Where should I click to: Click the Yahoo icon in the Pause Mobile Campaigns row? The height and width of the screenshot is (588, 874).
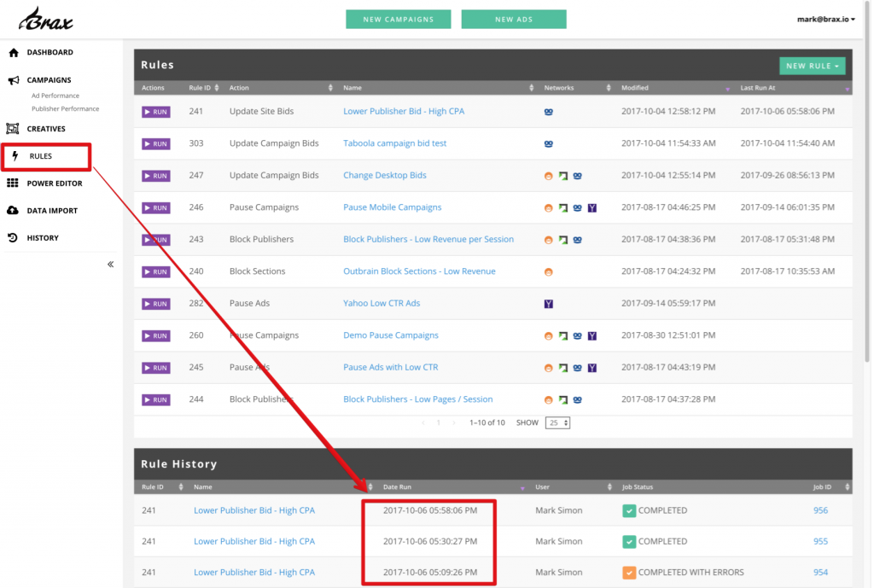592,208
